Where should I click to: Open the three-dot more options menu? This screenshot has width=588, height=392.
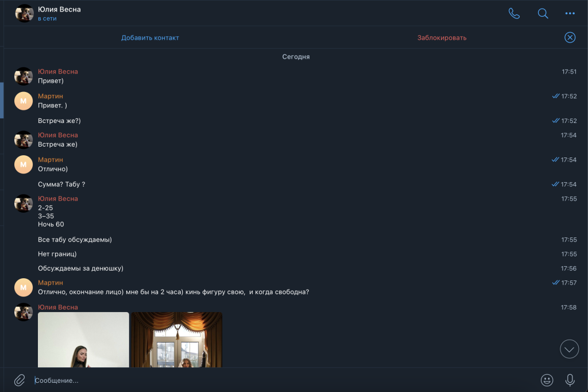(x=570, y=14)
